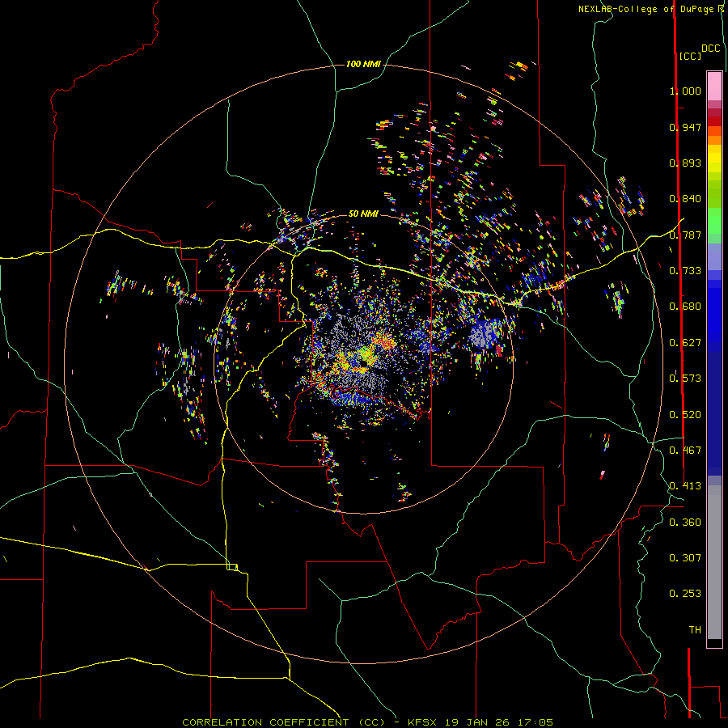Pick the lavender segment of the color bar

click(x=714, y=256)
